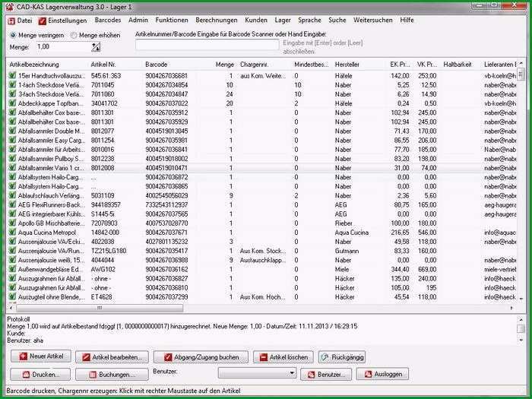
Task: Click the green icon of Aqua Cucina Metropol row
Action: 12,232
